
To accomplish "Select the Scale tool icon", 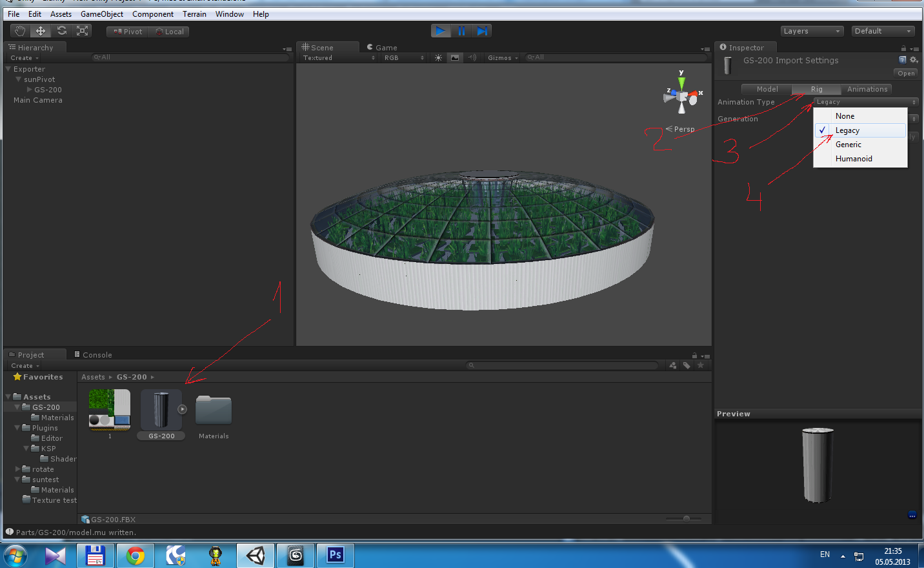I will 82,31.
